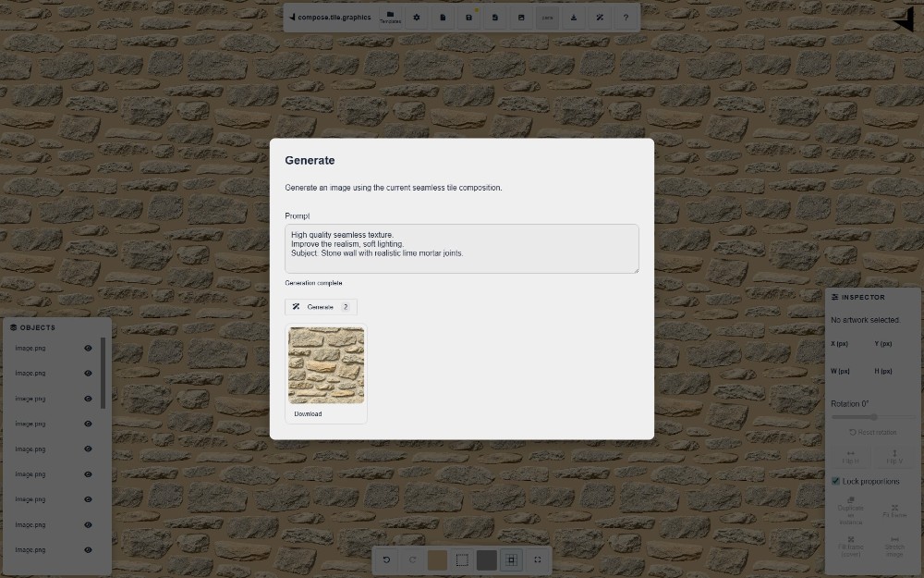
Task: Toggle eye icon on last image.png
Action: (x=88, y=549)
